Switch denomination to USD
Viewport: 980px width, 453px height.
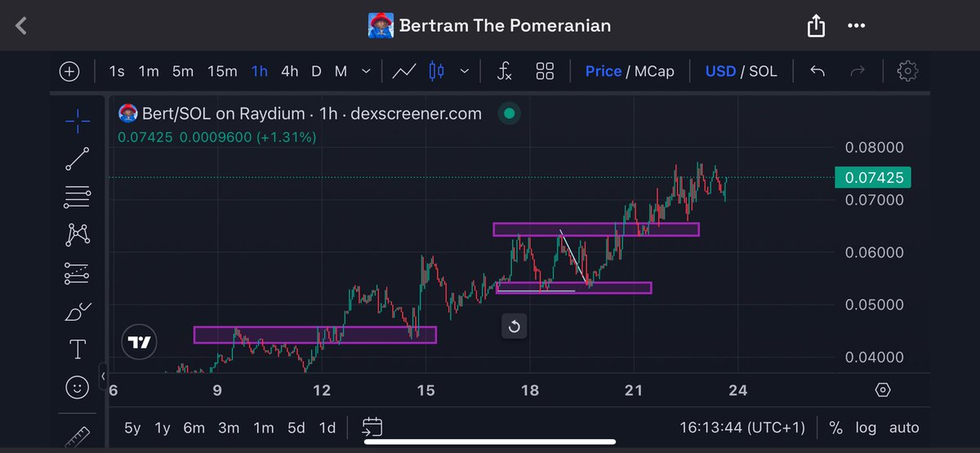720,72
